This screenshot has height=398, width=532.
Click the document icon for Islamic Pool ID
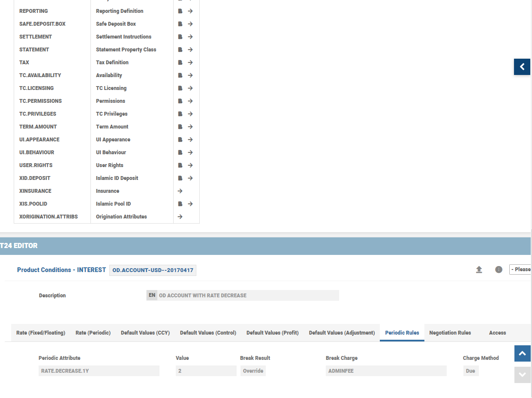[180, 204]
